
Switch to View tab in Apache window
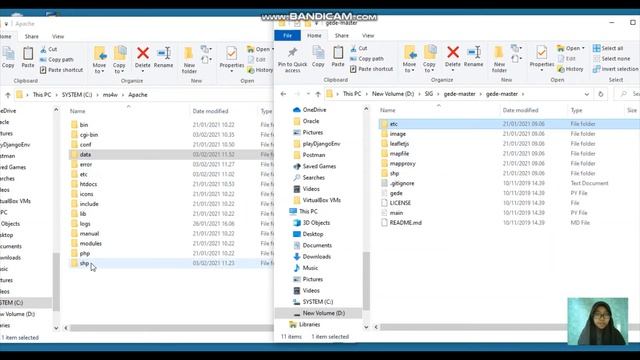tap(58, 36)
